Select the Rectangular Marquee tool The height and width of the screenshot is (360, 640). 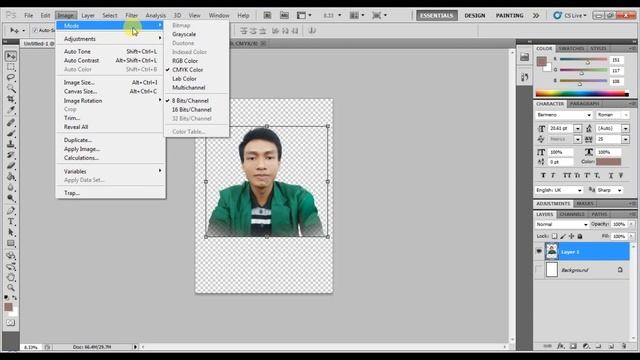(x=11, y=67)
